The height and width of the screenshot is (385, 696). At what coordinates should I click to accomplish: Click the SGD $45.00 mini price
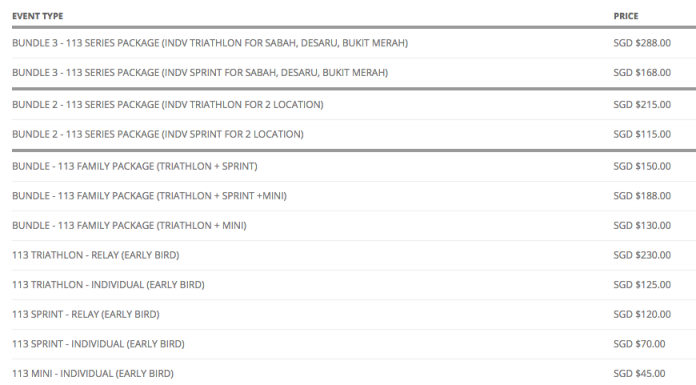639,374
